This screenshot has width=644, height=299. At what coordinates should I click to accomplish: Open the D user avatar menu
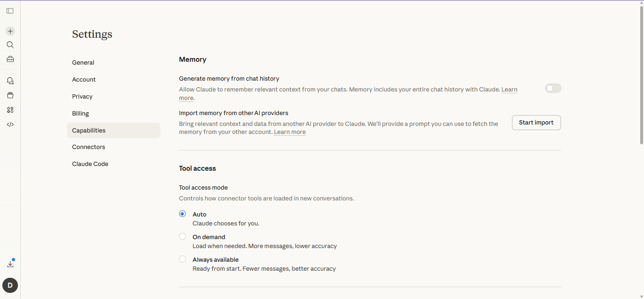coord(10,285)
